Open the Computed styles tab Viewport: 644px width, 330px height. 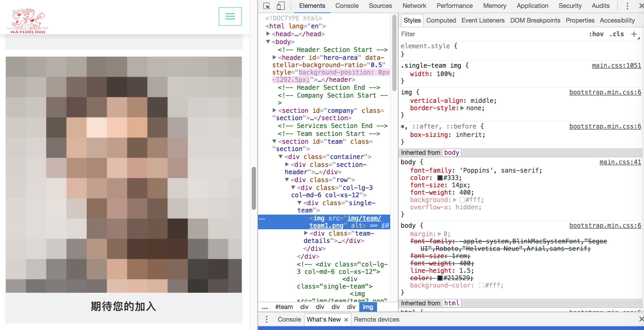441,20
